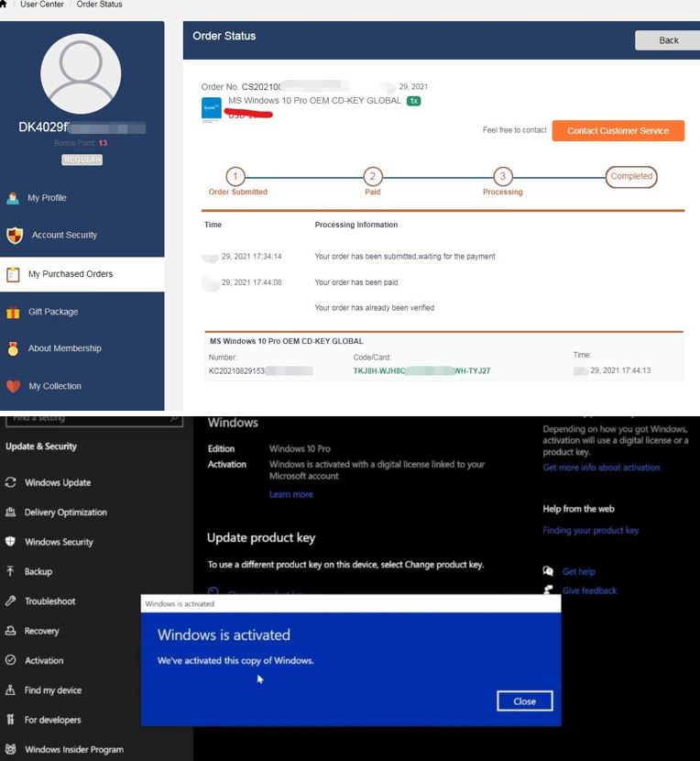Click the Find my device icon
Viewport: 700px width, 761px height.
[x=10, y=689]
